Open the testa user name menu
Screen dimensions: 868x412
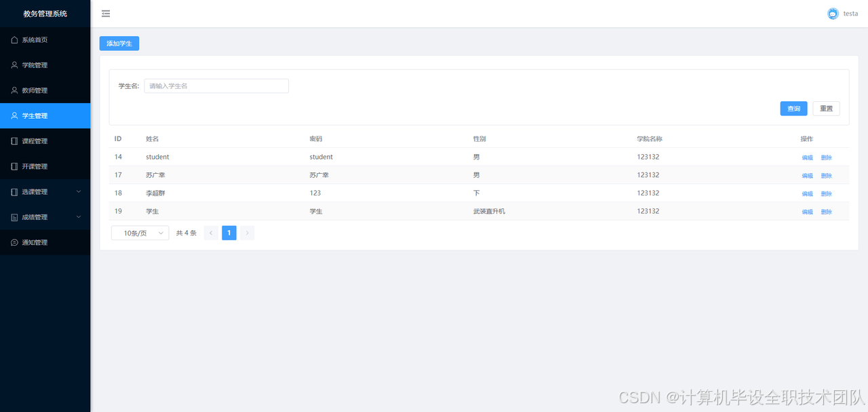(x=850, y=14)
